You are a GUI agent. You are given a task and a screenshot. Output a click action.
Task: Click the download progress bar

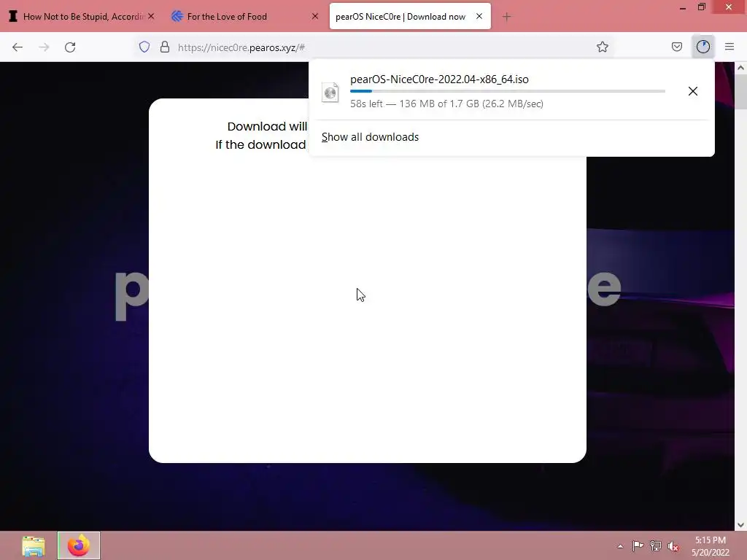(508, 91)
